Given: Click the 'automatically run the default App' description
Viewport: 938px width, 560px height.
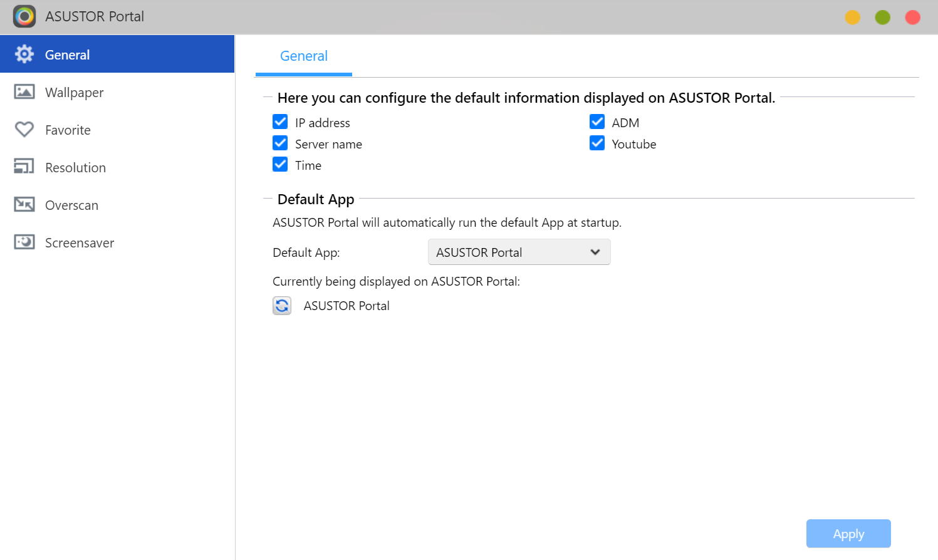Looking at the screenshot, I should pos(447,222).
